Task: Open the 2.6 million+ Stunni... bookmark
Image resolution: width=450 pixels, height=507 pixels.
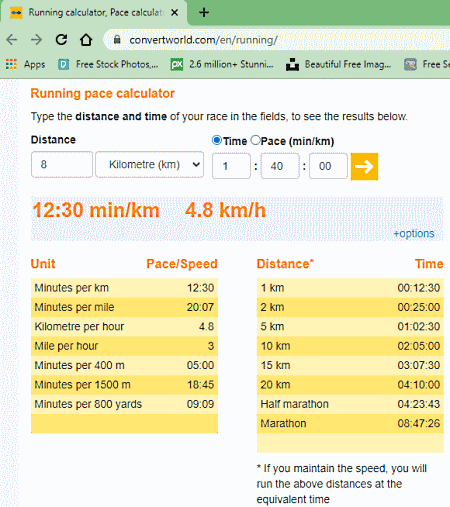Action: [222, 64]
